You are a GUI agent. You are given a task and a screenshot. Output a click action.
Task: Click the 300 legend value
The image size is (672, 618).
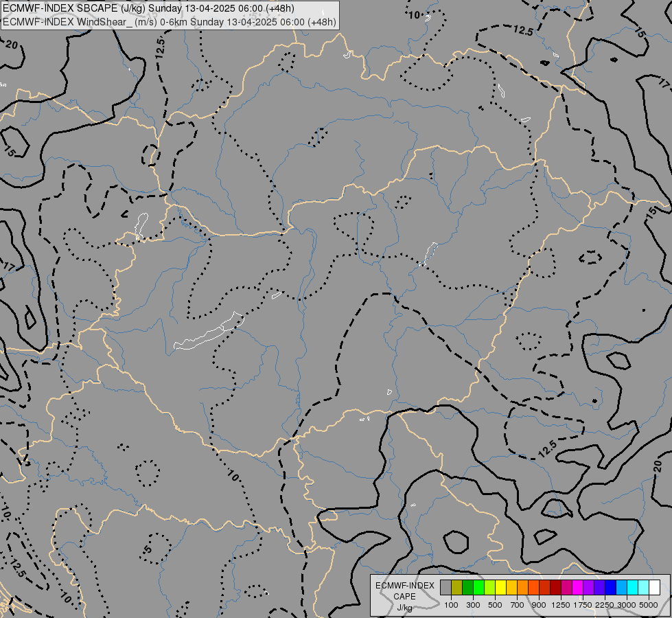click(x=473, y=605)
